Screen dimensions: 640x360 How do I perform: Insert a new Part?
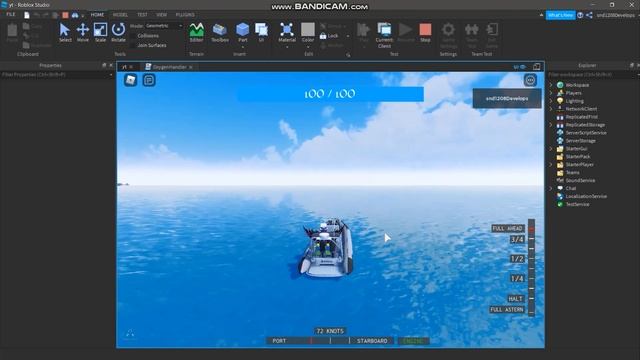(x=242, y=32)
